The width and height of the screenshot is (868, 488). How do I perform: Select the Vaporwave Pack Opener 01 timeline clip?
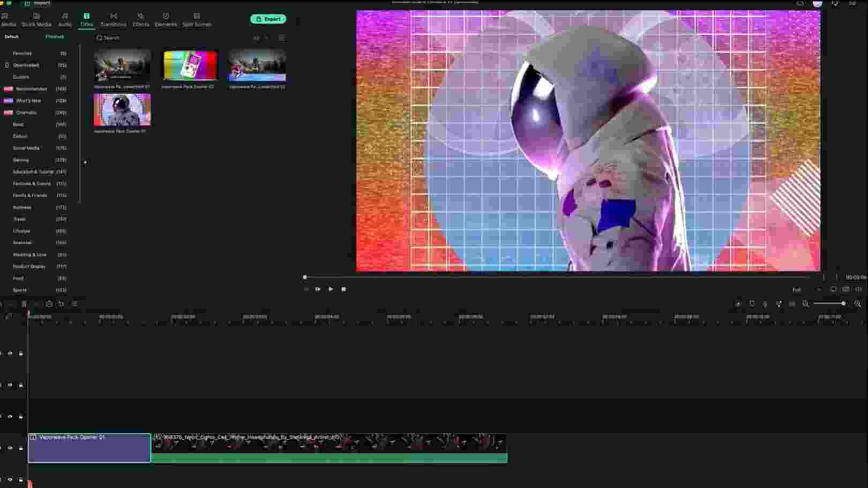pos(89,448)
